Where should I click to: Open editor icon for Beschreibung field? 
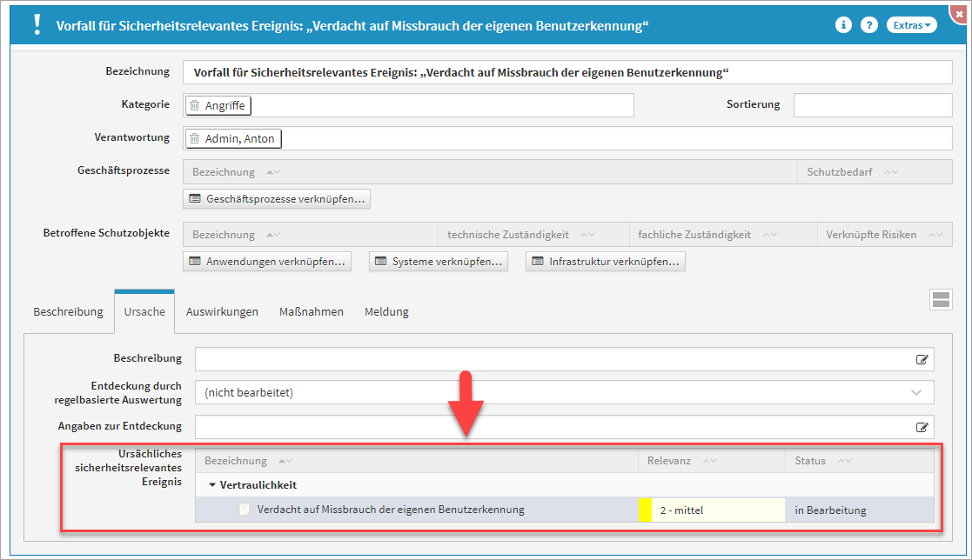[922, 359]
